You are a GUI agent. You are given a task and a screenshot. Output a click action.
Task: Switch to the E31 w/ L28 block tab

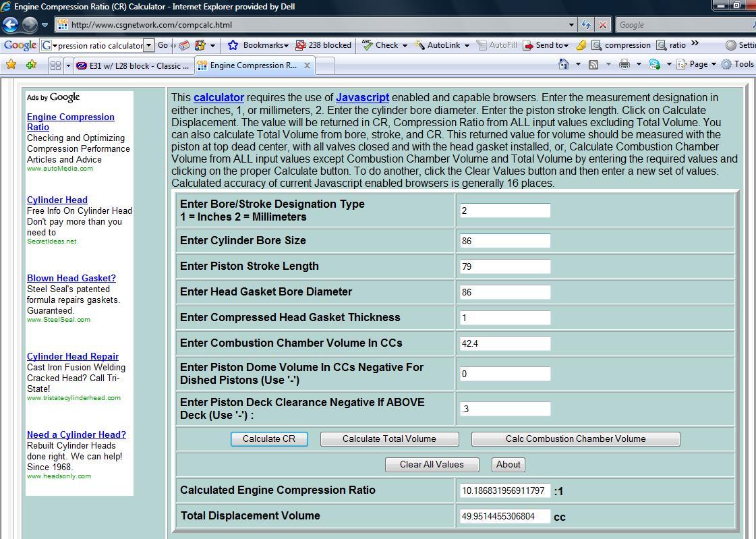(134, 65)
